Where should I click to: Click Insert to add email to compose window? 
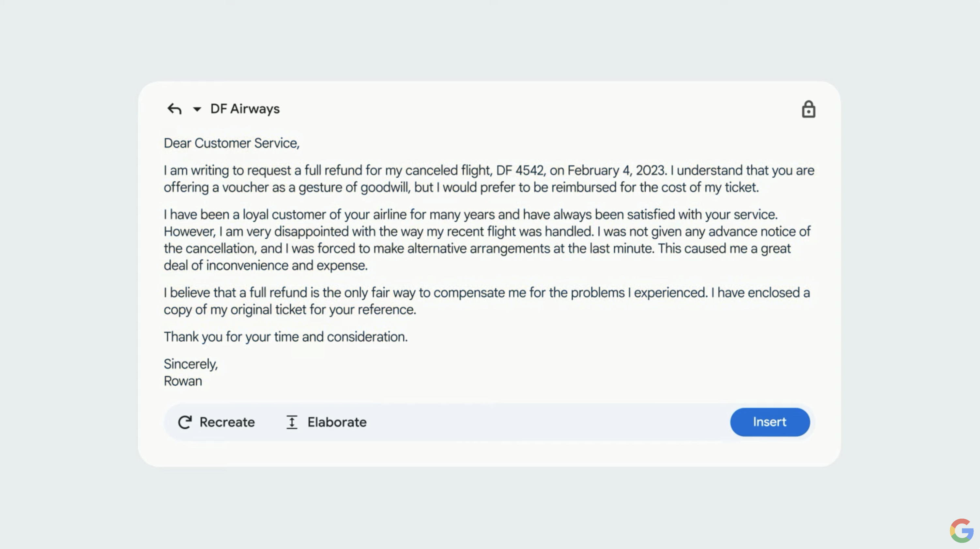(x=769, y=422)
